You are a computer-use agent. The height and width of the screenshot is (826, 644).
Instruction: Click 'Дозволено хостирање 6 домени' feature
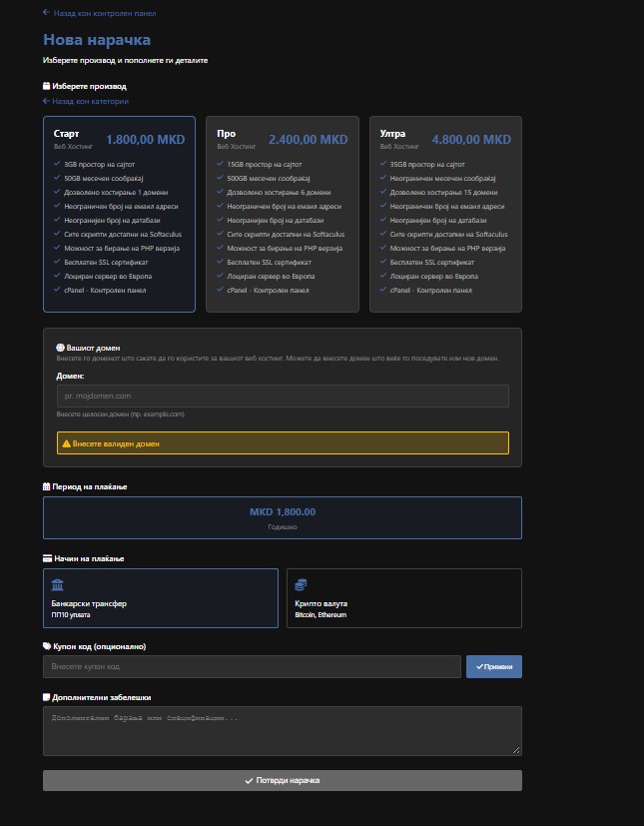coord(280,193)
